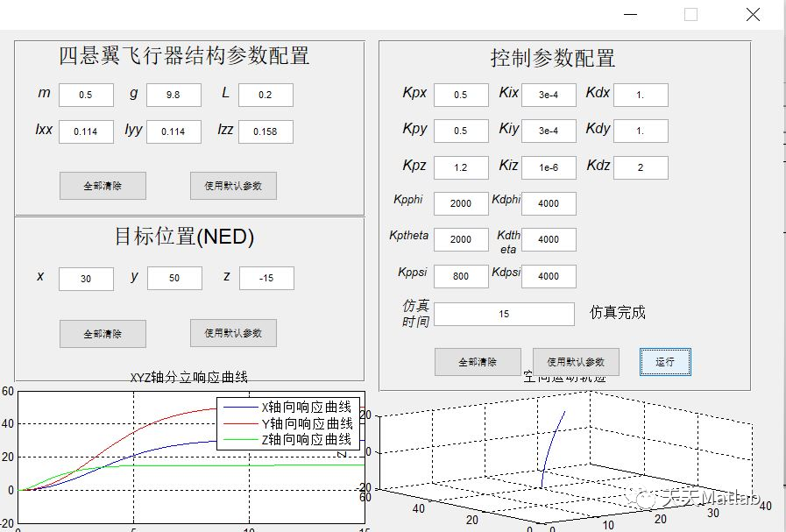Click the target y position field

(x=174, y=279)
